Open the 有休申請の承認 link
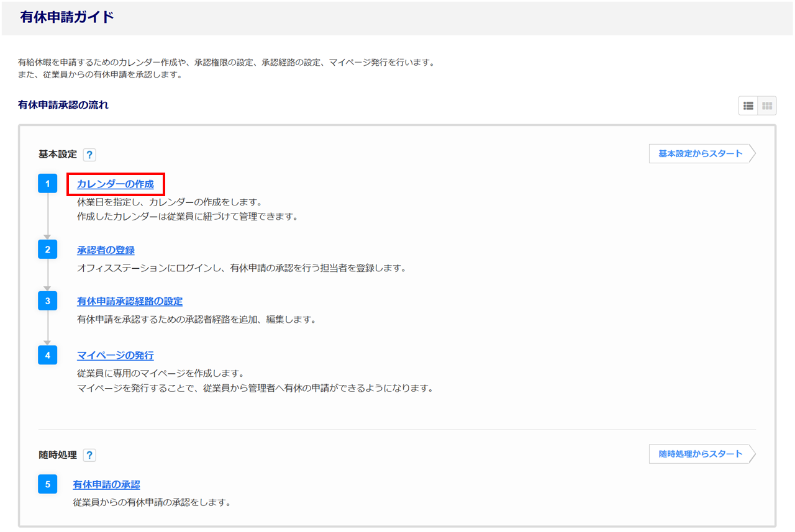Screen dimensions: 795x532 tap(106, 485)
